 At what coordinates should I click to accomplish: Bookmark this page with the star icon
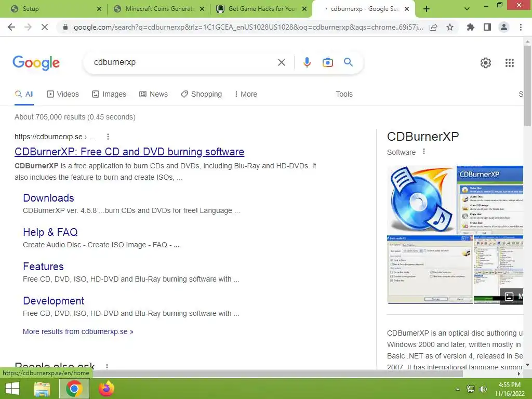tap(450, 27)
